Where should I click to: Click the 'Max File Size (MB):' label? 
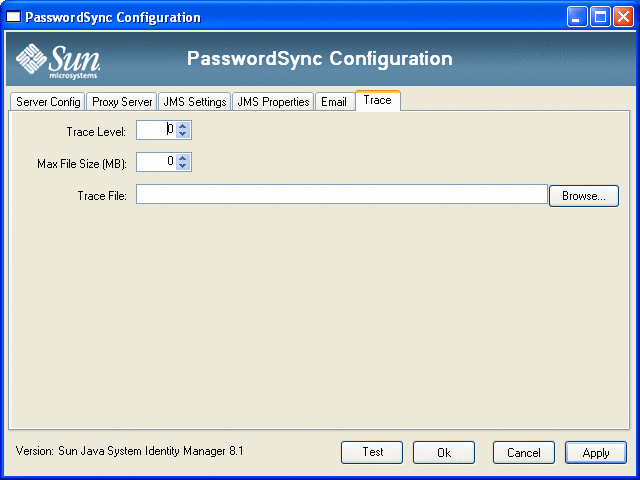tap(82, 164)
